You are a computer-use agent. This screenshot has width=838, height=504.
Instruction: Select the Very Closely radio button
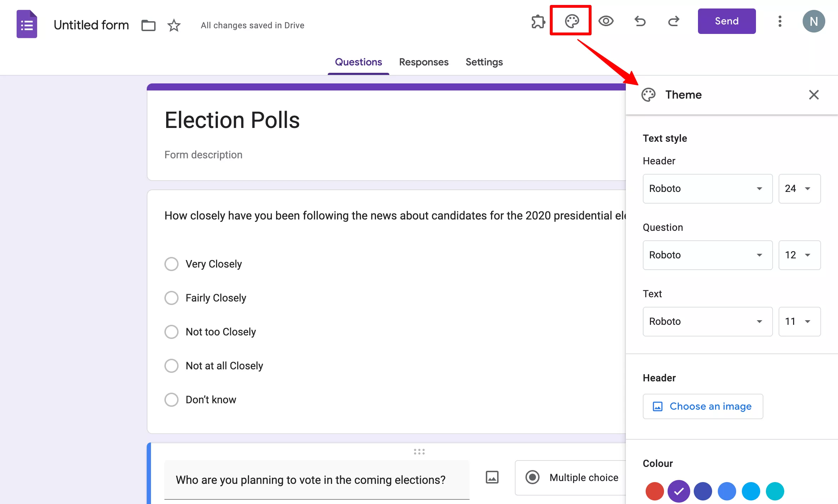(170, 263)
